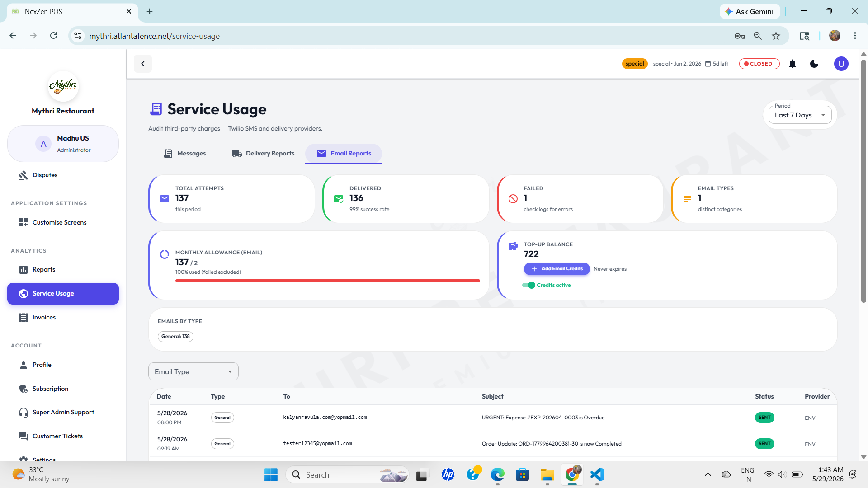Click Super Admin Support headset icon
Image resolution: width=868 pixels, height=488 pixels.
pyautogui.click(x=24, y=413)
